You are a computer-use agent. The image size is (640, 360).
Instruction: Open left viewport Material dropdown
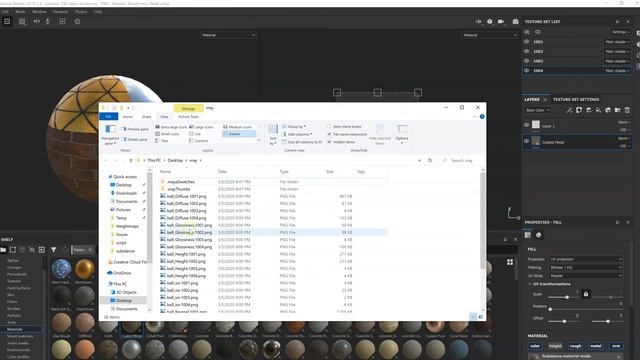(x=228, y=35)
